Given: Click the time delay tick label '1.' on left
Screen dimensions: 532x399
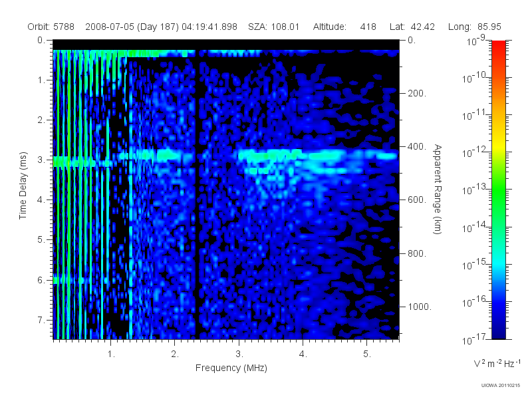Looking at the screenshot, I should (41, 80).
